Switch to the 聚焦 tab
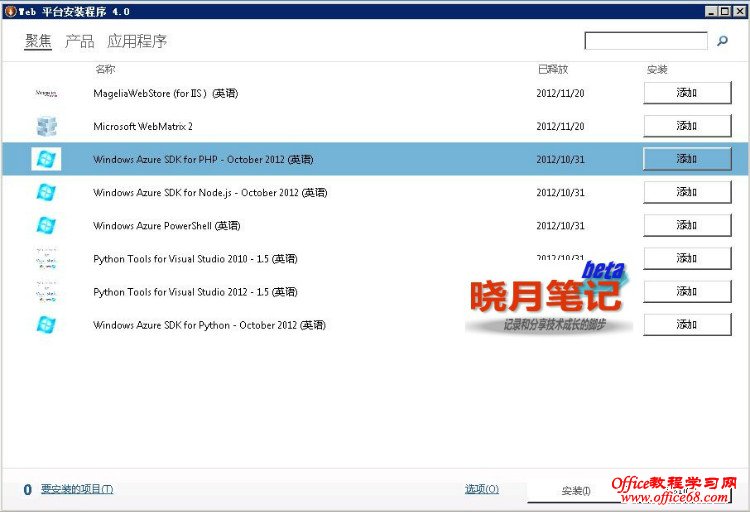Image resolution: width=750 pixels, height=512 pixels. click(x=38, y=41)
